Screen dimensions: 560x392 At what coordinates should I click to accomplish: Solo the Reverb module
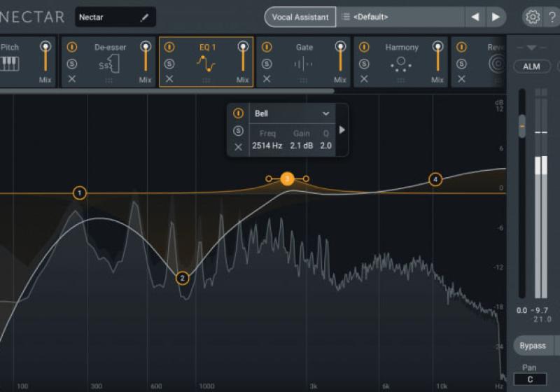[461, 64]
